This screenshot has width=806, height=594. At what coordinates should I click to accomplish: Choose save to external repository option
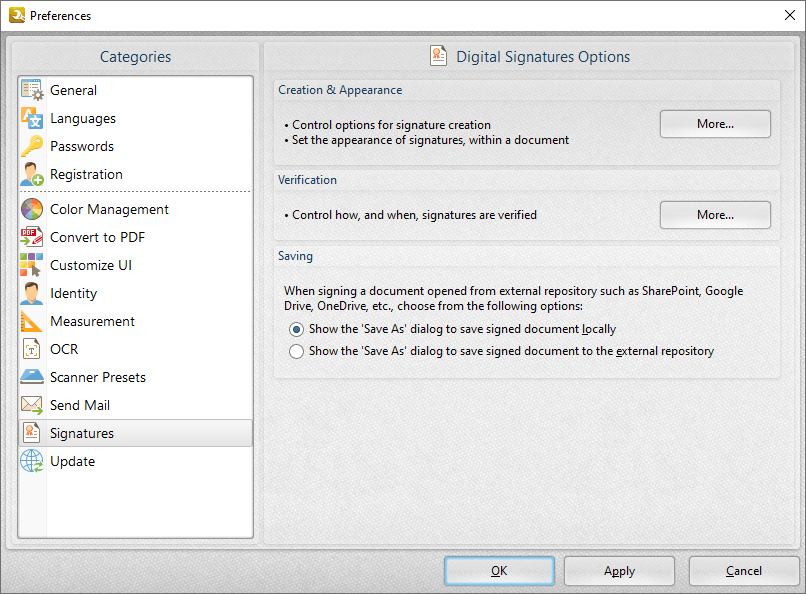click(x=296, y=351)
